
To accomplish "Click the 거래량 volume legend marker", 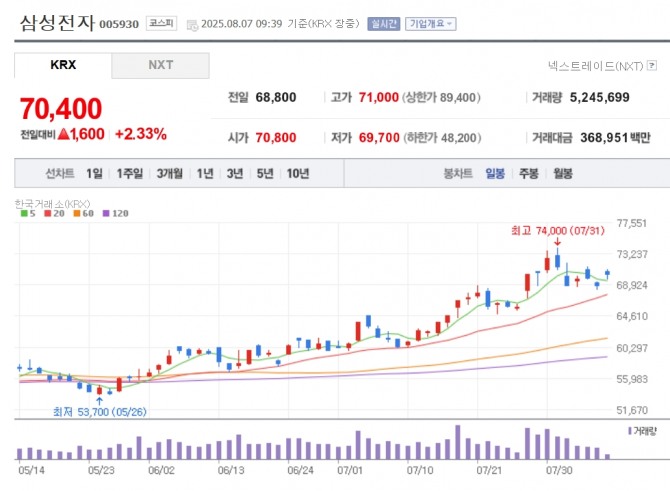I will (x=628, y=430).
